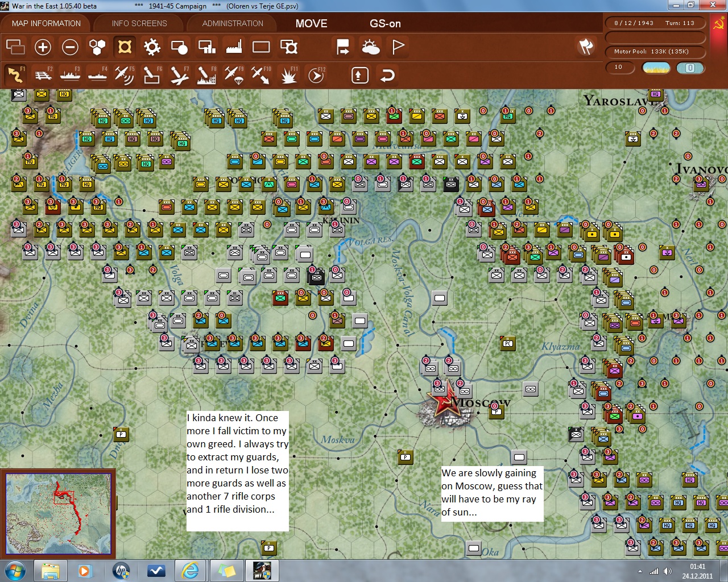
Task: Select the F8 bomb city icon
Action: pyautogui.click(x=206, y=75)
